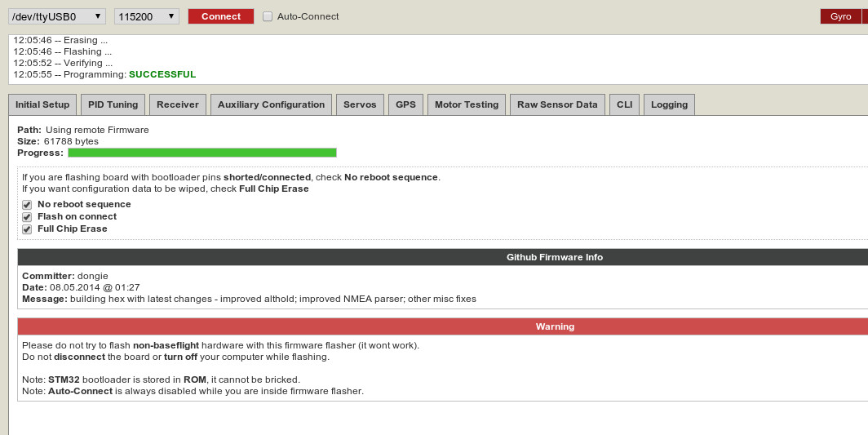The image size is (868, 435).
Task: Go to the Receiver tab
Action: 178,104
